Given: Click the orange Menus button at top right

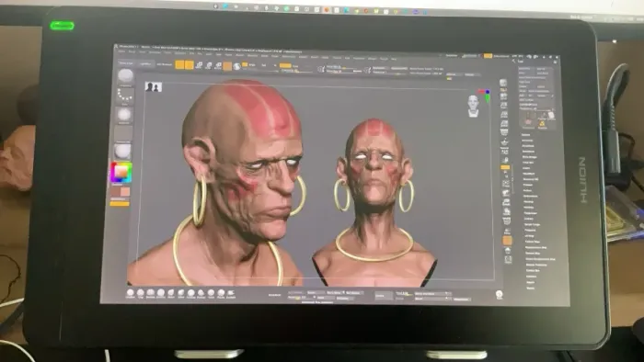Looking at the screenshot, I should tap(488, 55).
